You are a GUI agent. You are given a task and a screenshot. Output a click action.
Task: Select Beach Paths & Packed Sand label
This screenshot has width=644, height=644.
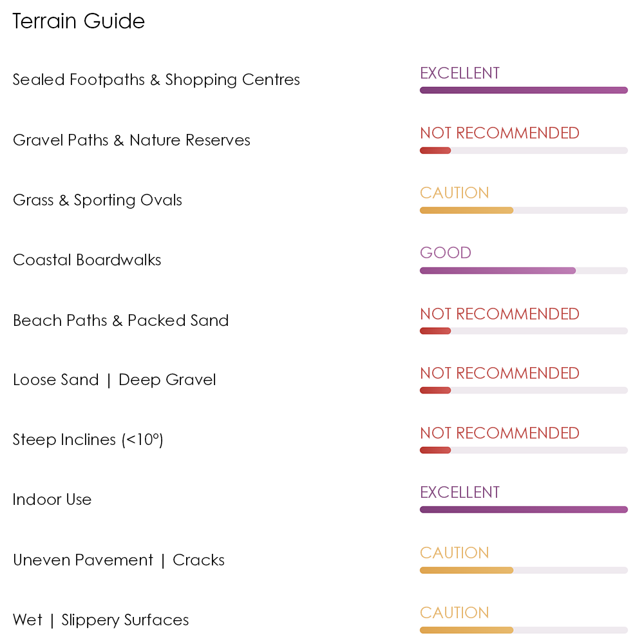(x=121, y=320)
